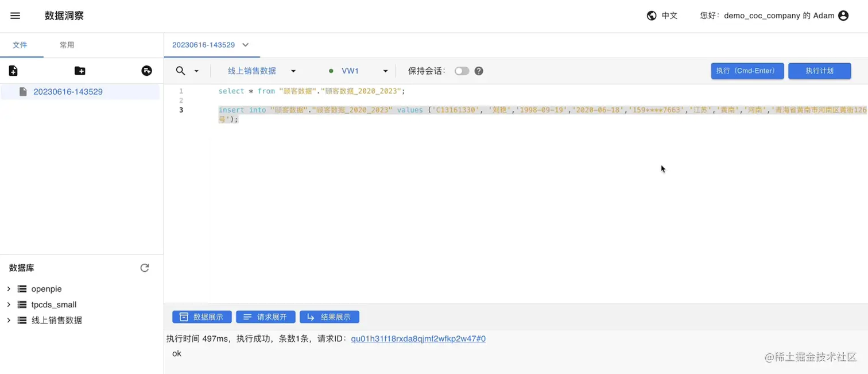Click the select statement on editor line 1
Viewport: 868px width, 374px height.
(312, 91)
